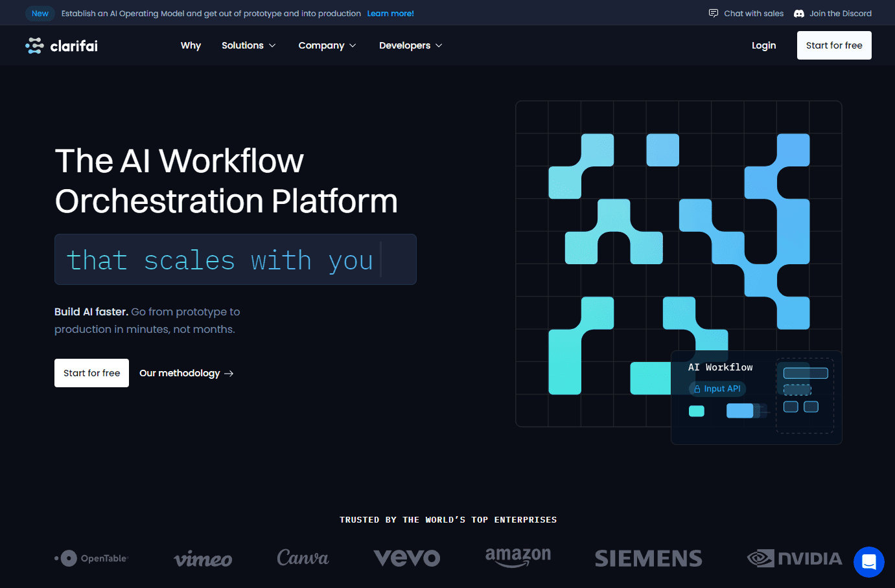Screen dimensions: 895x588
Task: Click banner text 'Establish an AI Operating Model'
Action: pos(123,13)
